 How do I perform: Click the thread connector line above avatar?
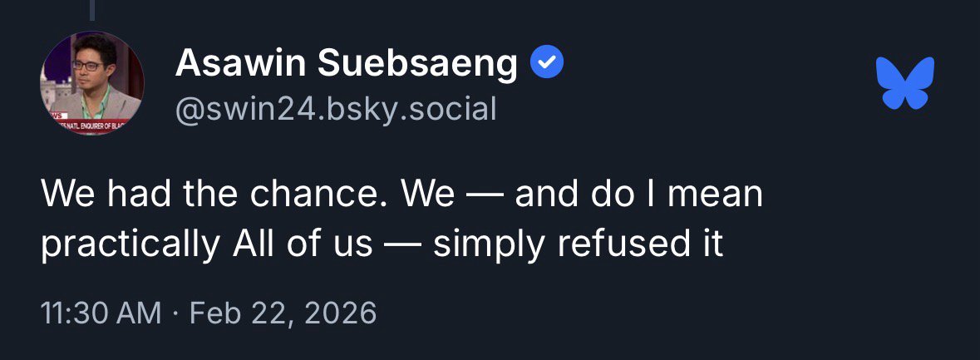(x=91, y=10)
